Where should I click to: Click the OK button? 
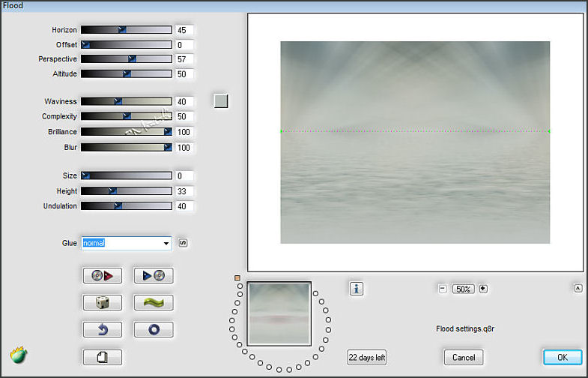[562, 357]
